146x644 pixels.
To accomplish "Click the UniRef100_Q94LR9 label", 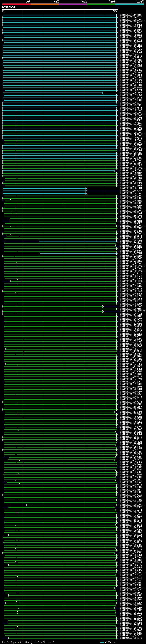I will coord(131,82).
